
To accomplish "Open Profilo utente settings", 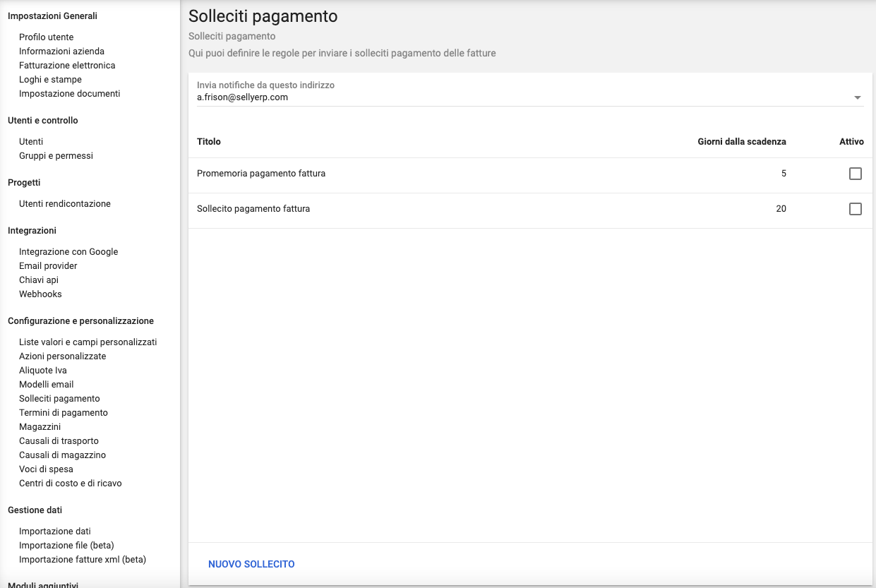I will [47, 37].
